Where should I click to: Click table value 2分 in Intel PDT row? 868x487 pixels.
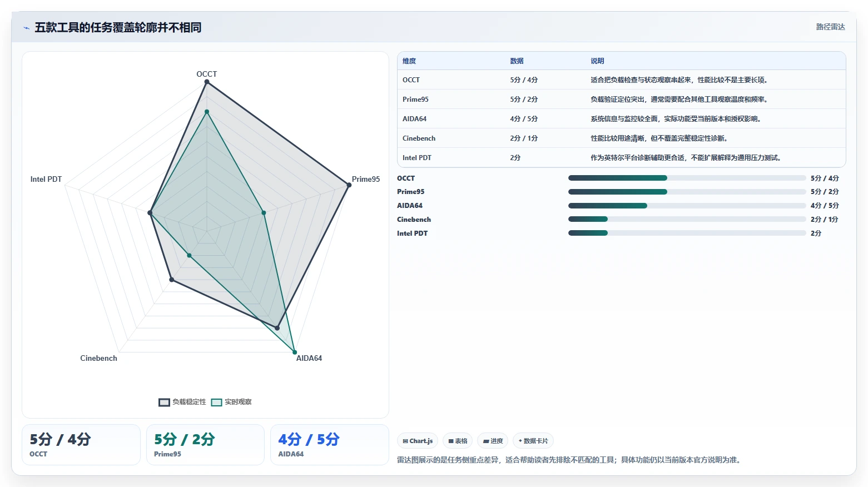[x=515, y=158]
